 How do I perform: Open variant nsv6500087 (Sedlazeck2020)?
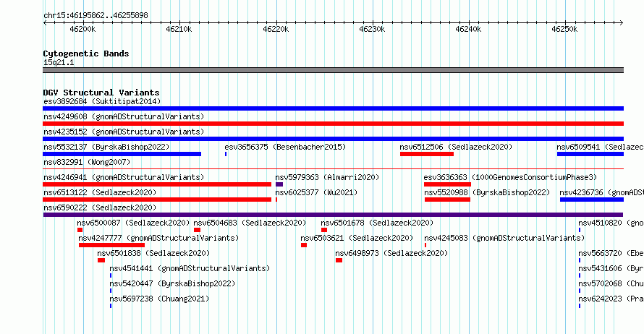pos(133,223)
